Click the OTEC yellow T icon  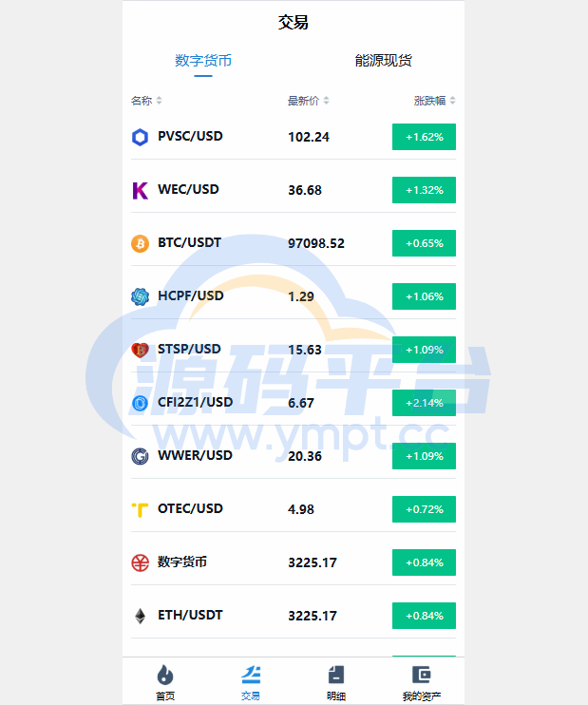tap(140, 509)
